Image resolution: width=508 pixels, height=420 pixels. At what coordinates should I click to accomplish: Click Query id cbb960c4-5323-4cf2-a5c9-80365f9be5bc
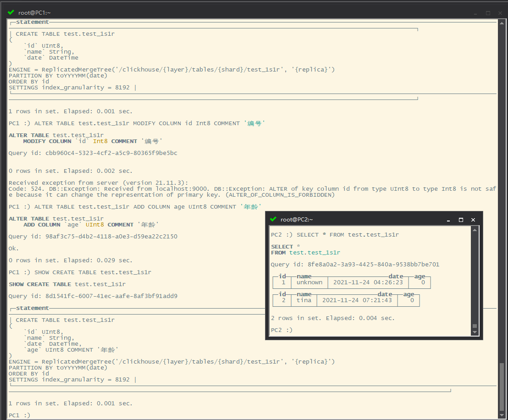click(93, 153)
